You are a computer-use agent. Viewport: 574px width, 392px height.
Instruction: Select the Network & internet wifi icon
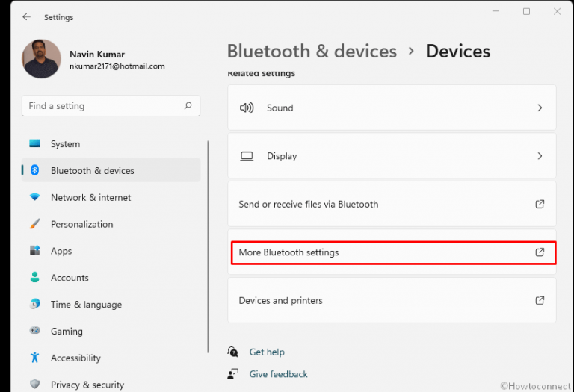35,197
